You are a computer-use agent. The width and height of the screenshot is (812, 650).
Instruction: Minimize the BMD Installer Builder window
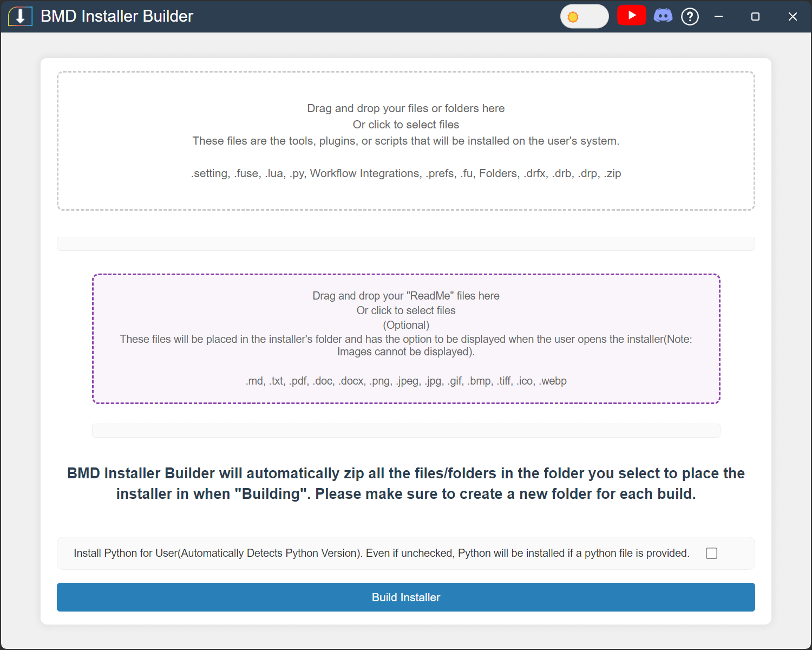(x=718, y=17)
